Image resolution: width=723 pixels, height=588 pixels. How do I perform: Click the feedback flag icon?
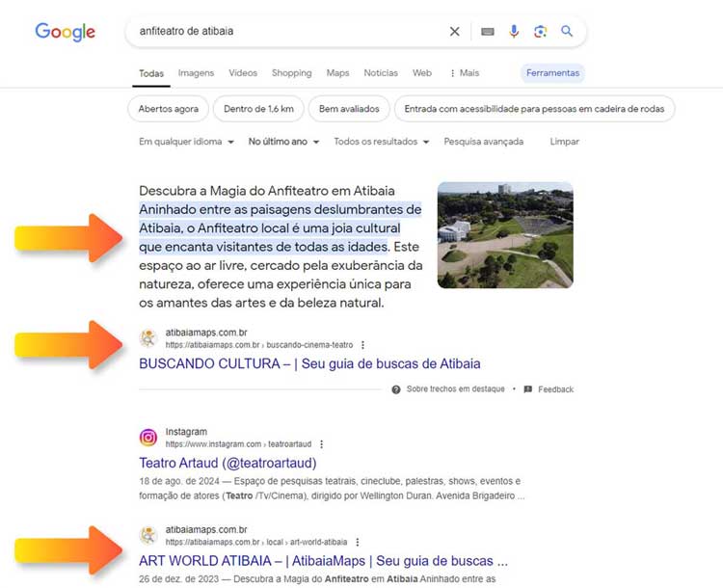point(528,389)
